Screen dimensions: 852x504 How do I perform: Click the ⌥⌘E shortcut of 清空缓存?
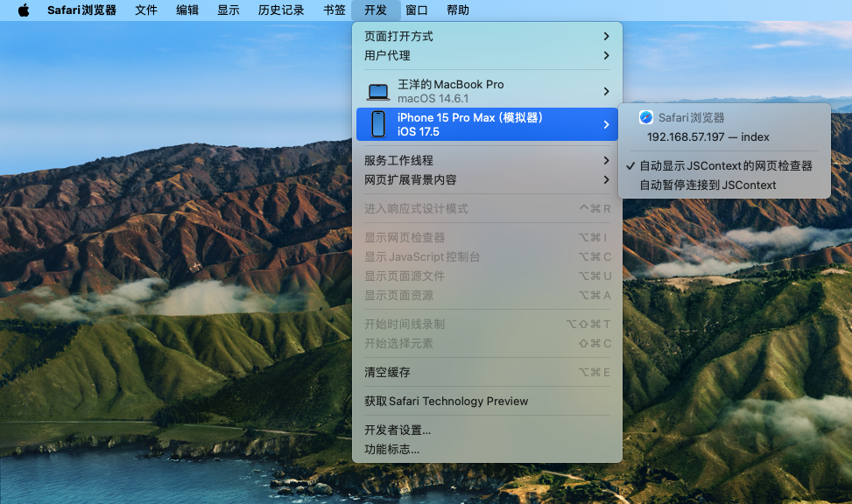tap(594, 373)
